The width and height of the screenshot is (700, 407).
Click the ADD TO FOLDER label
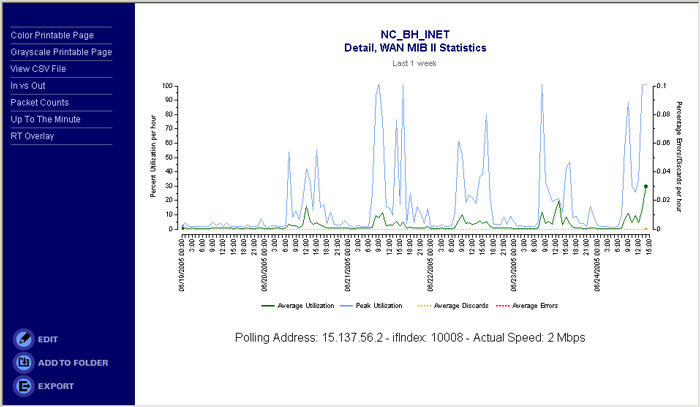coord(73,363)
